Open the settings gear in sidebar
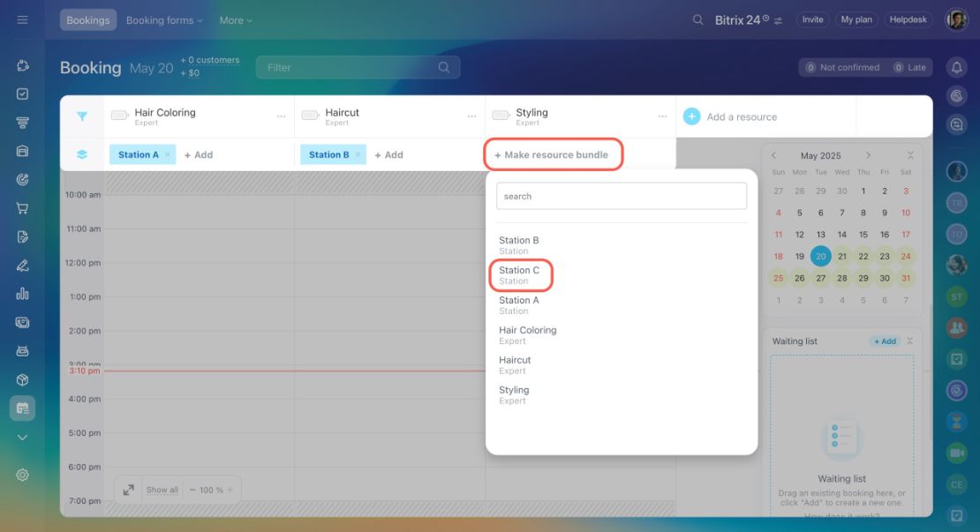Viewport: 980px width, 532px height. coord(22,475)
